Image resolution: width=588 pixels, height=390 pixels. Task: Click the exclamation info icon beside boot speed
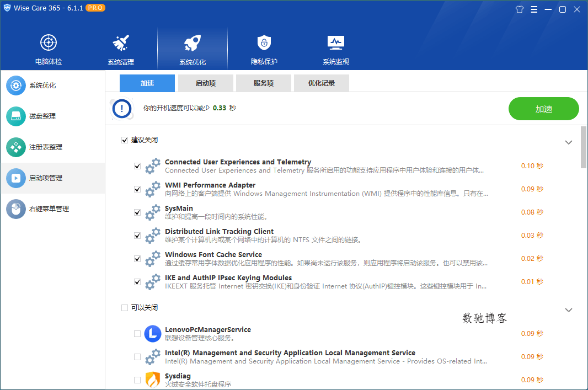point(122,109)
